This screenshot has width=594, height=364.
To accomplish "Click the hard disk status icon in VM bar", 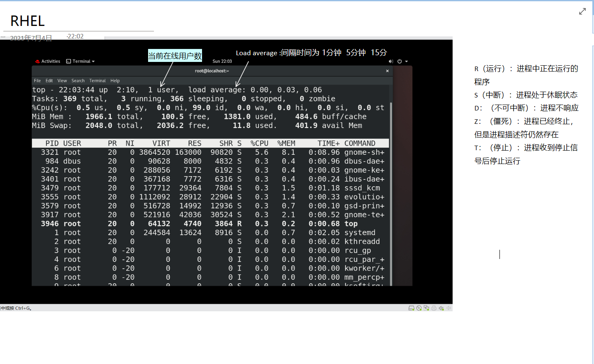I will (x=411, y=308).
